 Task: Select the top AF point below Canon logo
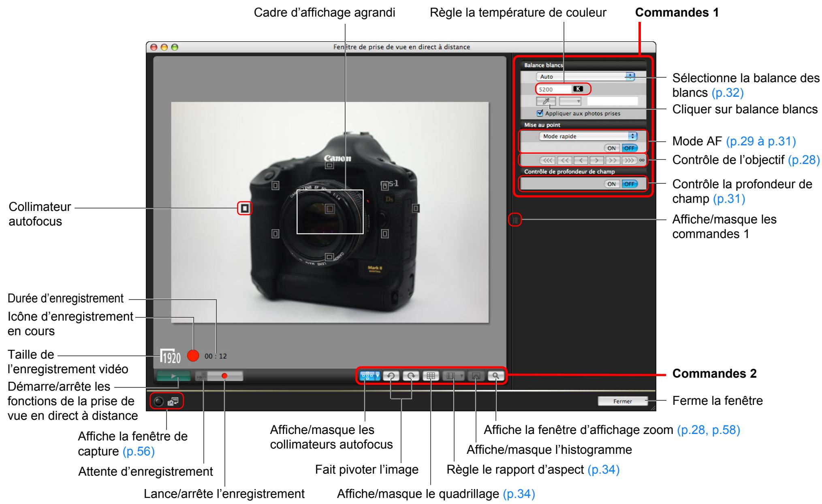point(330,165)
